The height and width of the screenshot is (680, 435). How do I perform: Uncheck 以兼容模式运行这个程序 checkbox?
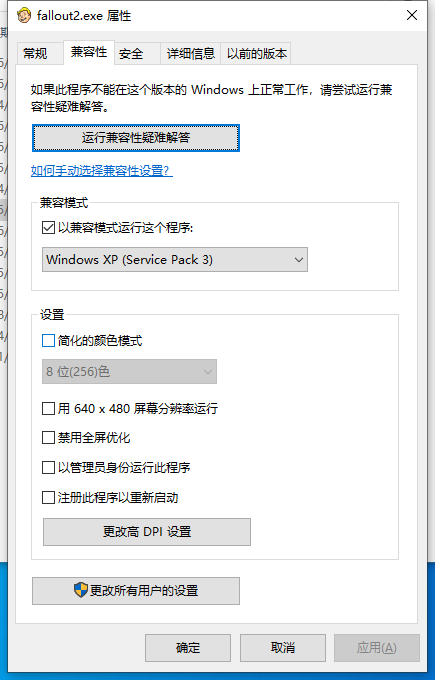48,228
